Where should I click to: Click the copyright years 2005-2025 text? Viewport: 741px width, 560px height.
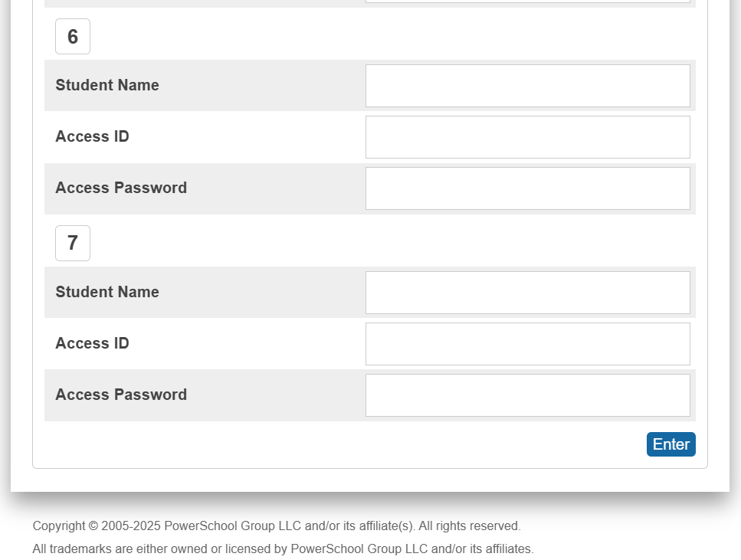click(x=131, y=526)
